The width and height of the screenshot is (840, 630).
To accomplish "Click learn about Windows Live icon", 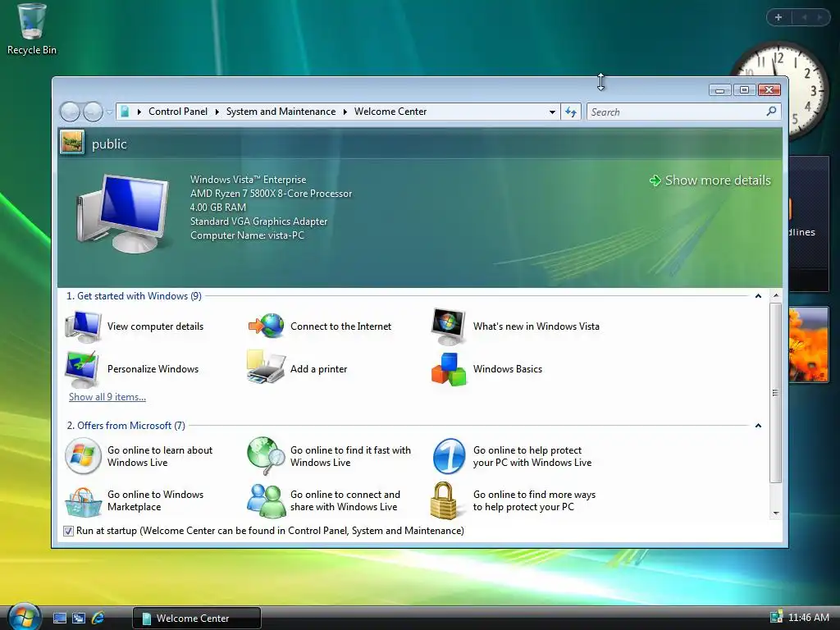I will click(83, 456).
